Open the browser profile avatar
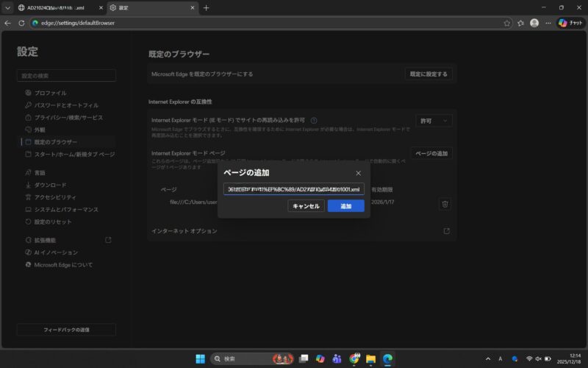The image size is (588, 368). (534, 23)
